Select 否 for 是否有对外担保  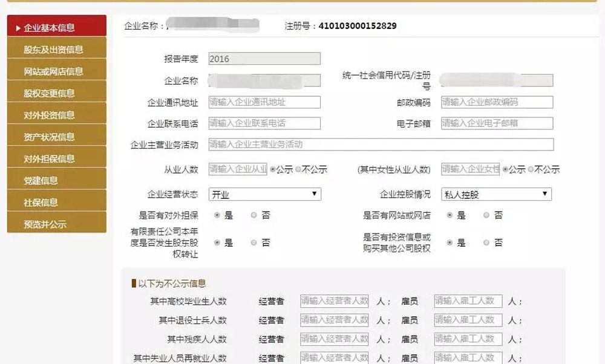click(254, 215)
